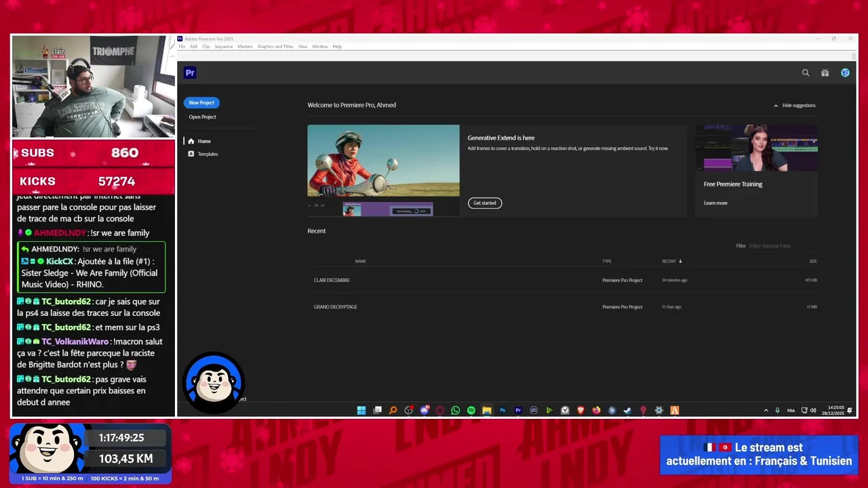The height and width of the screenshot is (488, 868).
Task: Open Spotify from the taskbar
Action: tap(471, 410)
